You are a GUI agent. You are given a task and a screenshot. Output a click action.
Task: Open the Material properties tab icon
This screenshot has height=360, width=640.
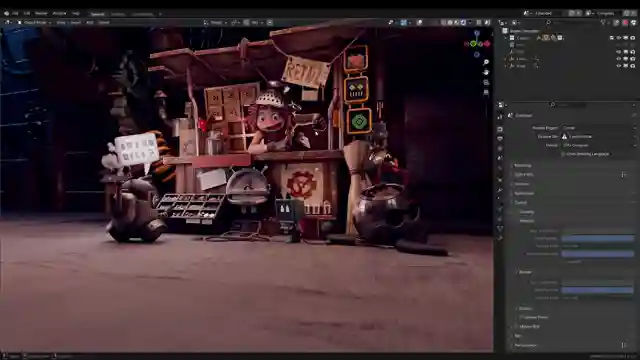pyautogui.click(x=500, y=238)
